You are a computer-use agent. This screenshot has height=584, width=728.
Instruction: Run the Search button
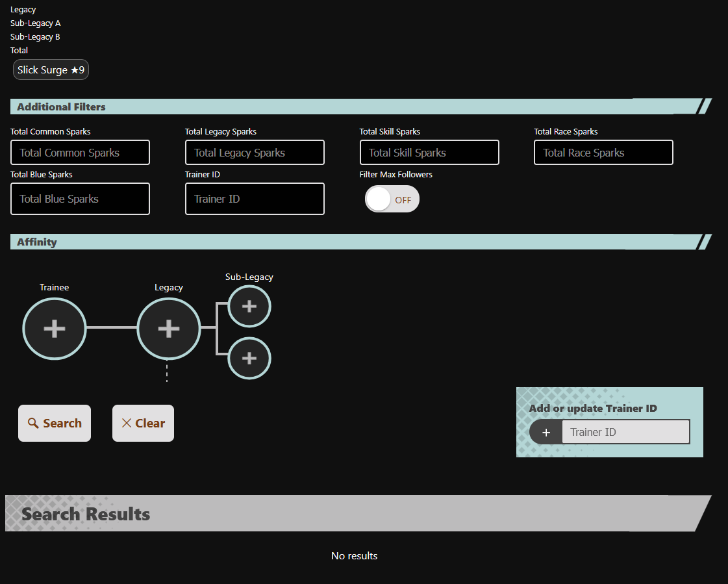click(x=55, y=424)
